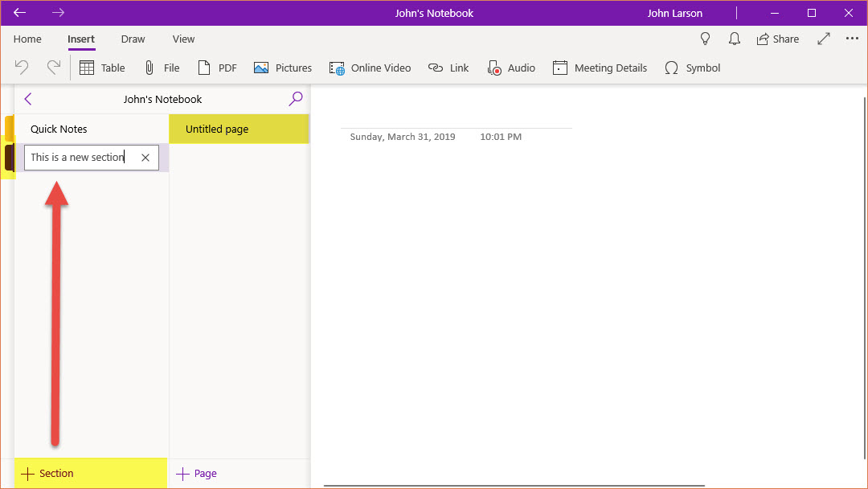Embed an Online Video
Image resolution: width=868 pixels, height=489 pixels.
tap(371, 68)
